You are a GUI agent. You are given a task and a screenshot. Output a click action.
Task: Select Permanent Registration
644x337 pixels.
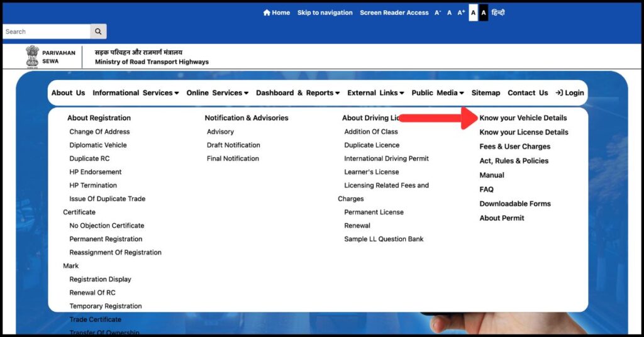106,239
